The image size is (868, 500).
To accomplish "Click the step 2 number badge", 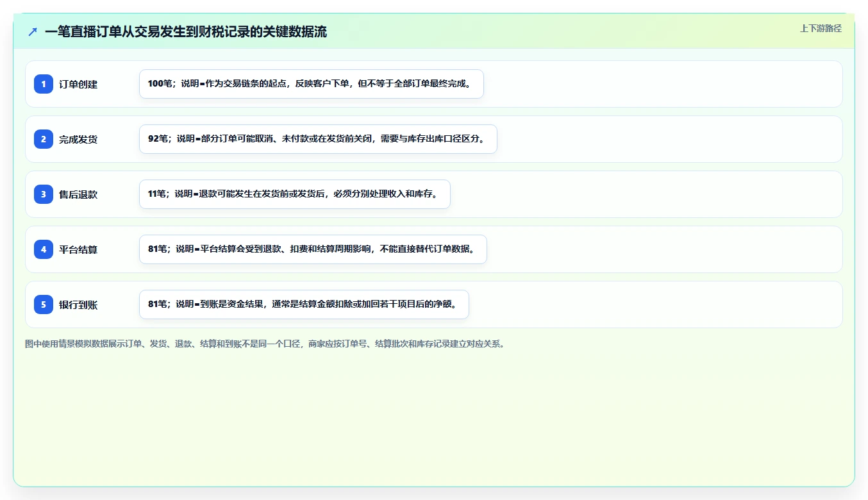I will tap(44, 139).
